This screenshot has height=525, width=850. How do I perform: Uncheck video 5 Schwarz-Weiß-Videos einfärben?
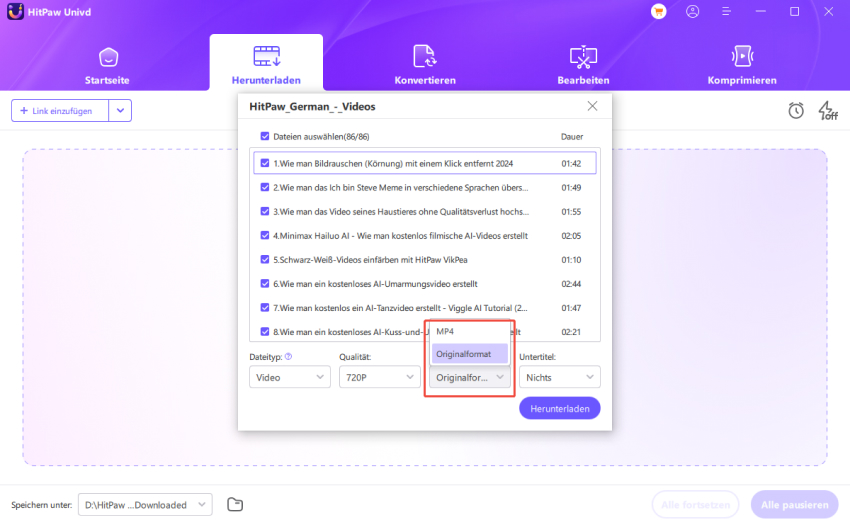265,259
